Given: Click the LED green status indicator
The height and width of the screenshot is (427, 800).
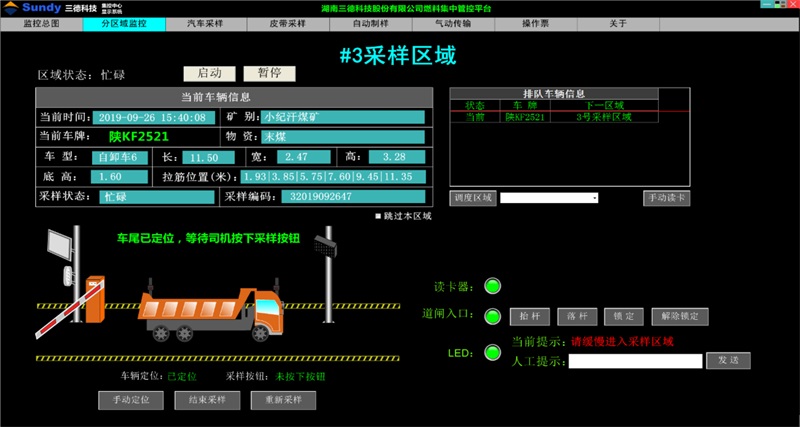Looking at the screenshot, I should [x=492, y=352].
